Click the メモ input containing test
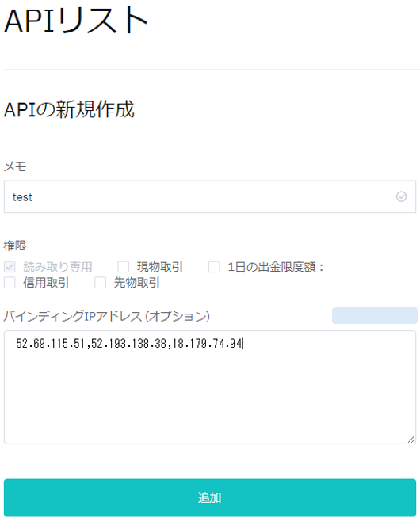The width and height of the screenshot is (420, 522). (210, 196)
